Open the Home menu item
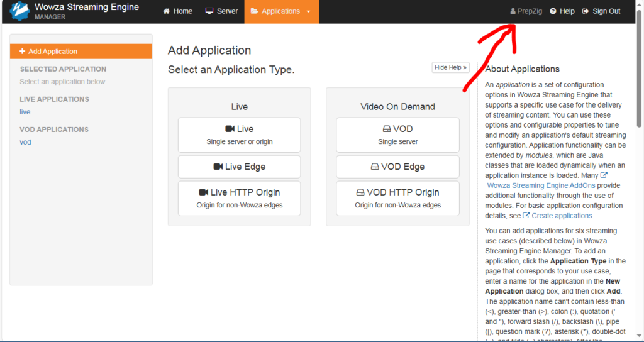Screen dimensions: 644x342 pyautogui.click(x=177, y=11)
